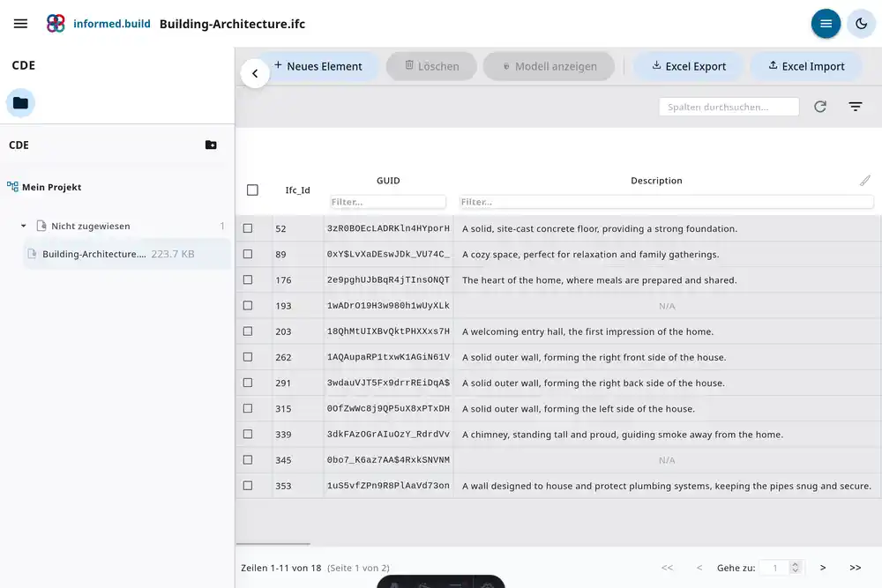Collapse the sidebar with the chevron arrow
882x588 pixels.
[255, 74]
